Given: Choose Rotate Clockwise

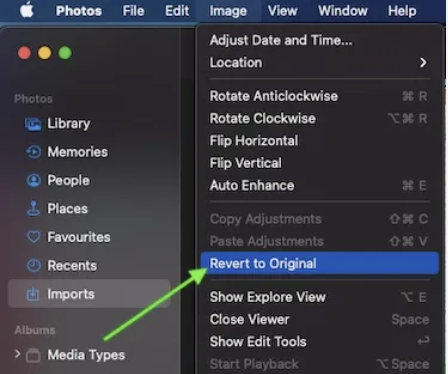Looking at the screenshot, I should [x=319, y=118].
